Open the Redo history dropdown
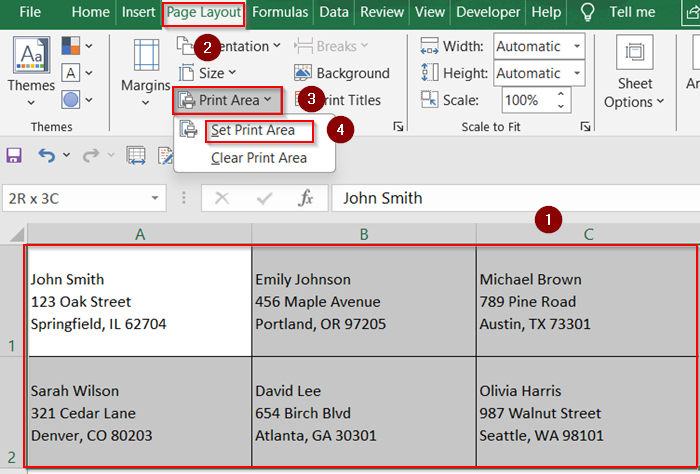The image size is (700, 474). pyautogui.click(x=111, y=155)
